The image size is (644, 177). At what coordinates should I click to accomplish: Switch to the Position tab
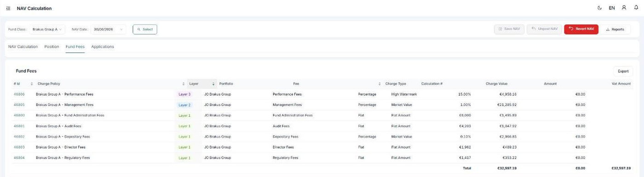(x=52, y=46)
